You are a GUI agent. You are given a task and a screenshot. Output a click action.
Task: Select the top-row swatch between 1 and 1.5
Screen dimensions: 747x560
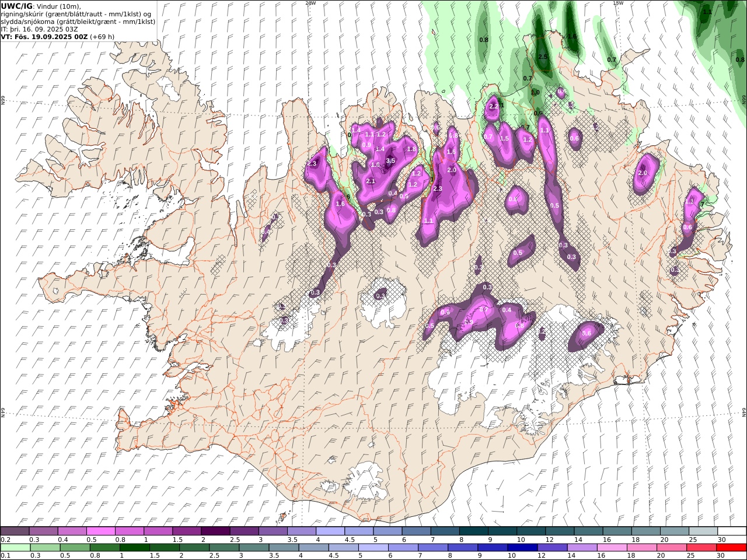(x=158, y=531)
